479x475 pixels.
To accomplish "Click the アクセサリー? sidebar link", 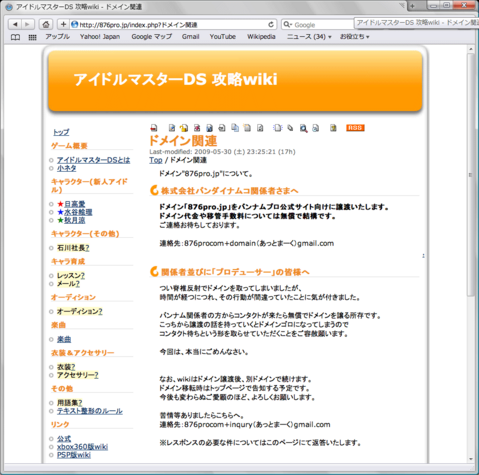I will point(78,375).
